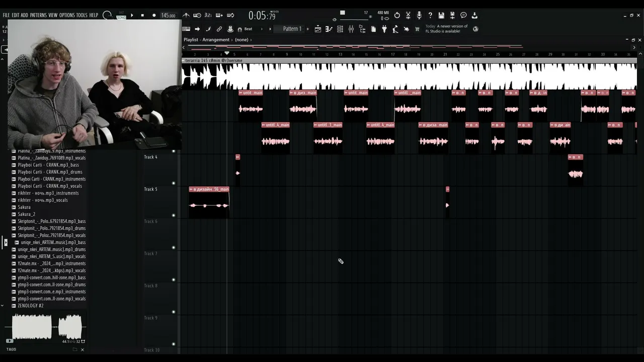This screenshot has width=644, height=362.
Task: Click the stamp tool icon
Action: (x=230, y=29)
